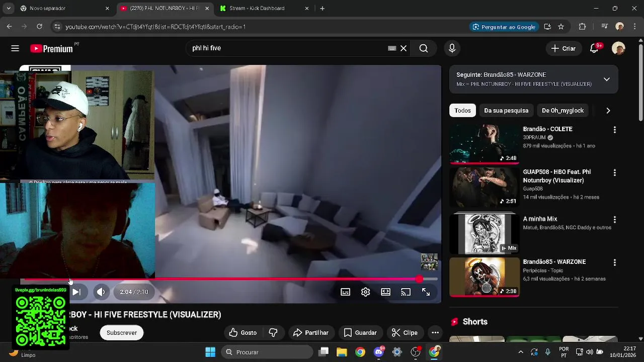Bookmark this page with star icon
The image size is (644, 362).
coord(561,27)
